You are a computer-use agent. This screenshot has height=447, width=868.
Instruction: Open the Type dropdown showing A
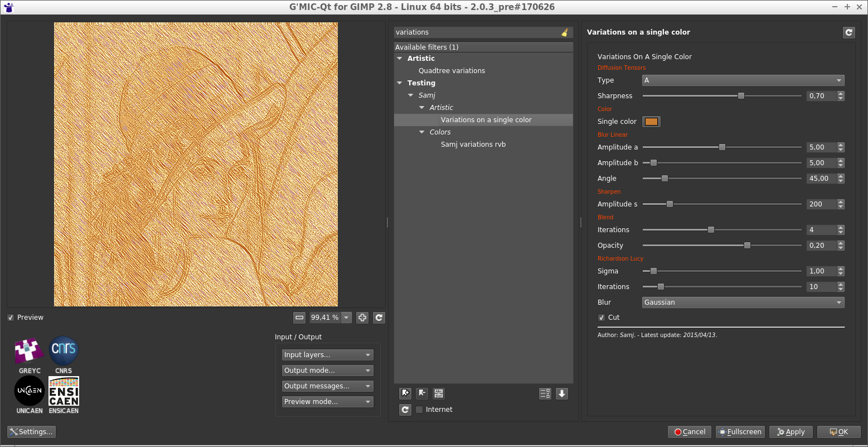743,80
